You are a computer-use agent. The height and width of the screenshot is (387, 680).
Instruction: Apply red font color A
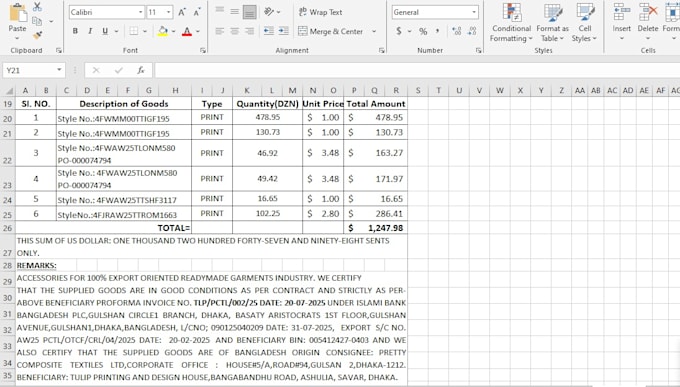click(x=187, y=31)
